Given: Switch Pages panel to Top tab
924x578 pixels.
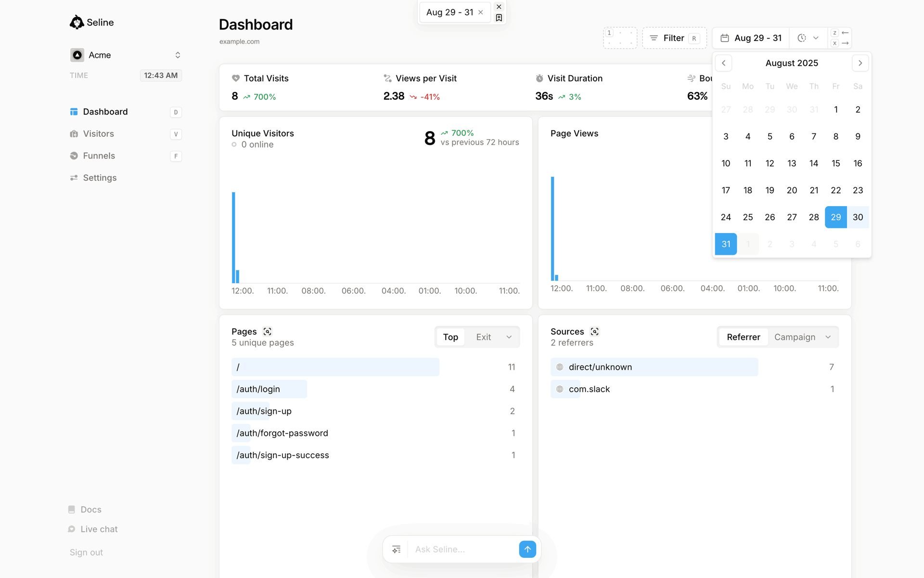Looking at the screenshot, I should (450, 337).
